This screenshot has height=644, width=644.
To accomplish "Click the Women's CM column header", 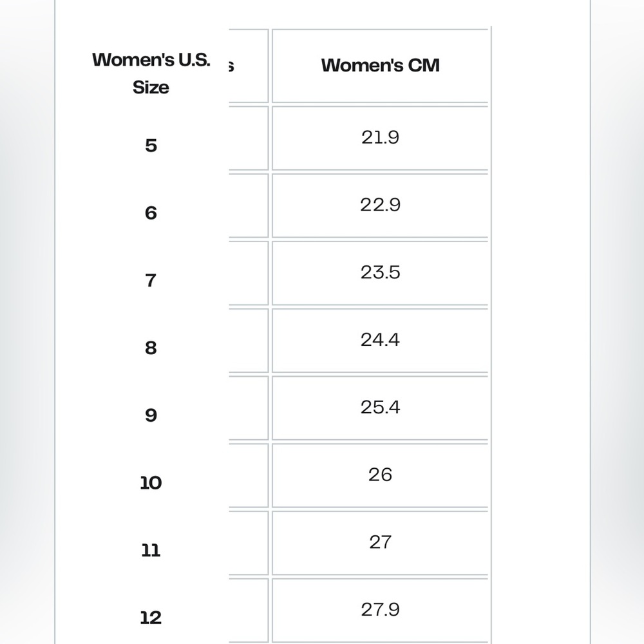I will tap(380, 65).
